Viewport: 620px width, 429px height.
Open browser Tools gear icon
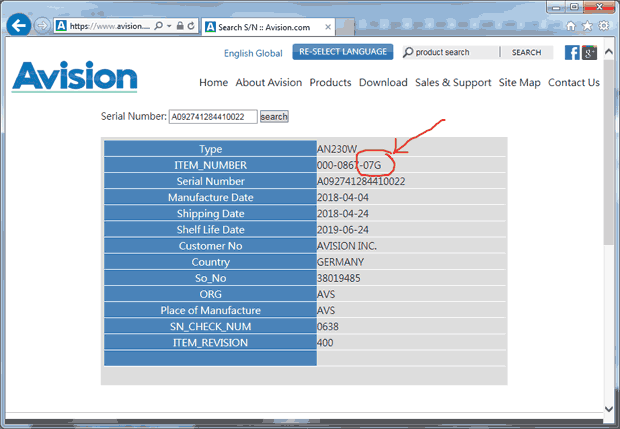(603, 26)
